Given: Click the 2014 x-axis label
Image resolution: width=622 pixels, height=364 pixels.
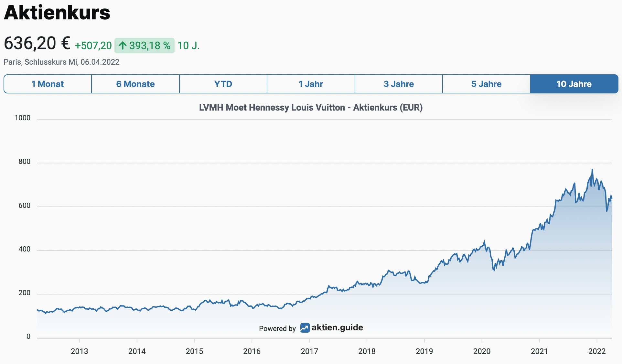Looking at the screenshot, I should 137,351.
